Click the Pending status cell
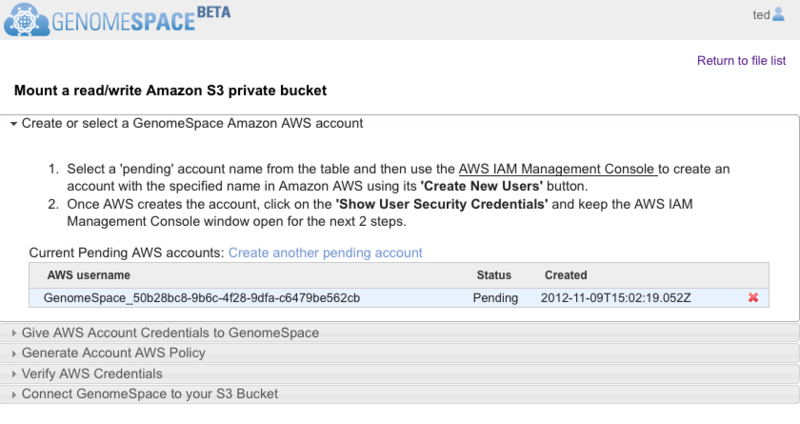800x424 pixels. click(x=495, y=298)
